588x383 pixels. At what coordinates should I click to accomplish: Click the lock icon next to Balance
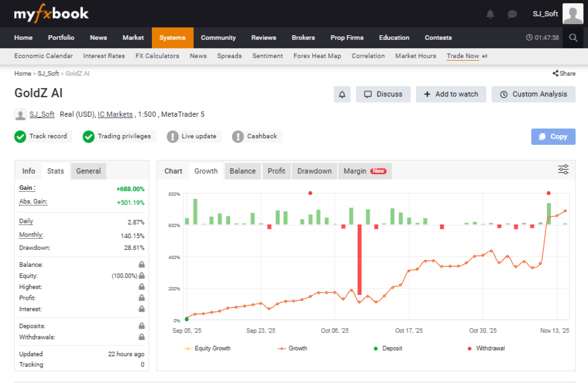coord(141,264)
